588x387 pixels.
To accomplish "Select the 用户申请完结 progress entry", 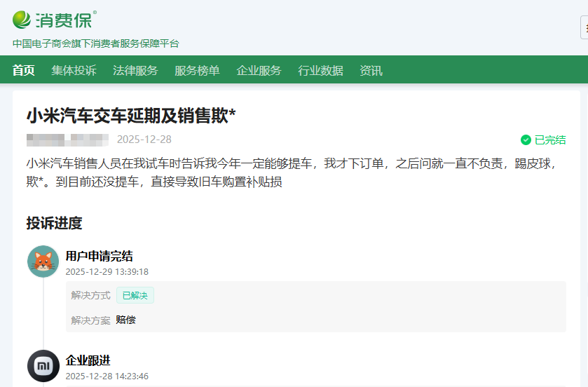I will [99, 256].
